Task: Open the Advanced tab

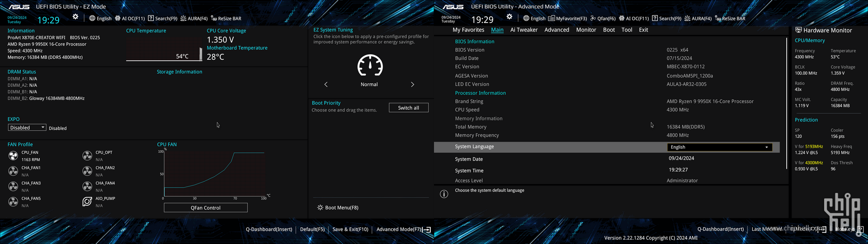Action: click(557, 30)
